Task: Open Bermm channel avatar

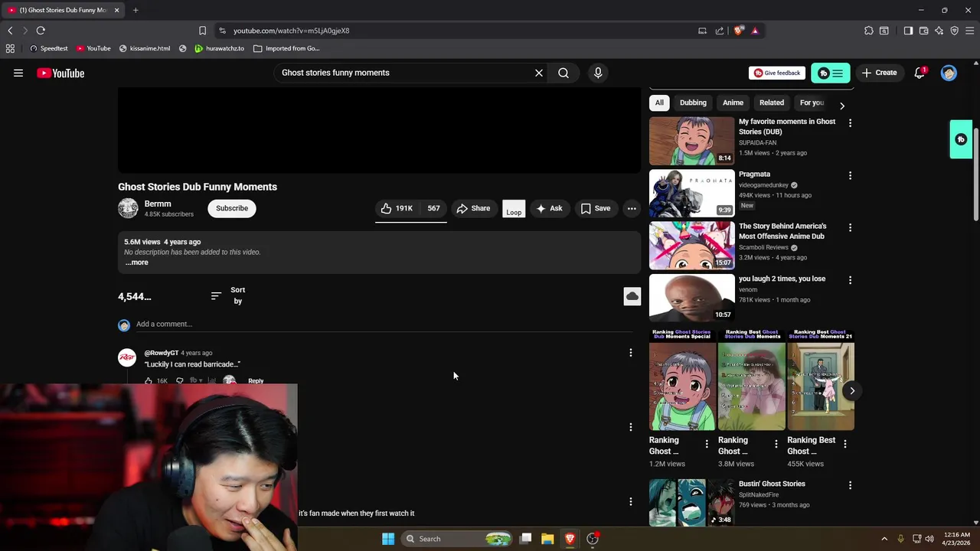Action: 128,208
